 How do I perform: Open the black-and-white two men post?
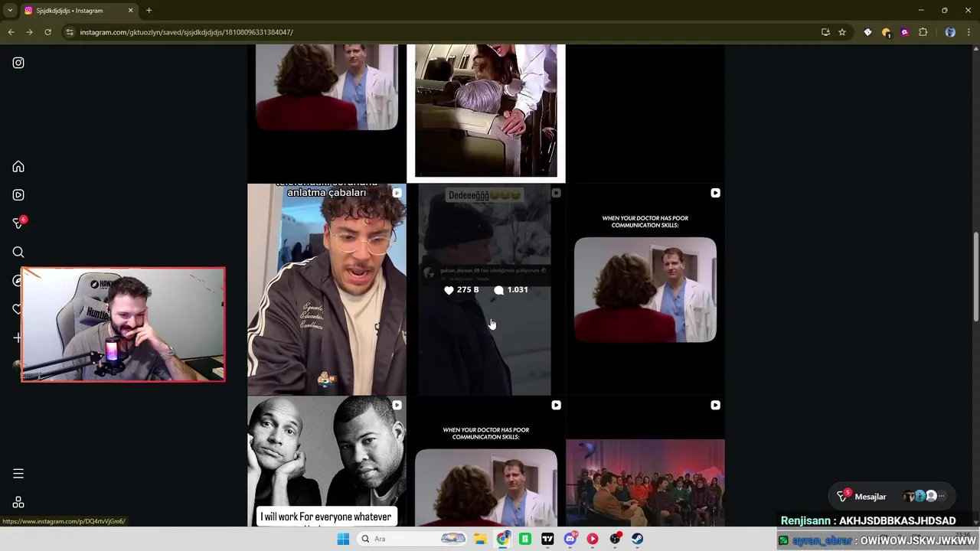pyautogui.click(x=327, y=461)
